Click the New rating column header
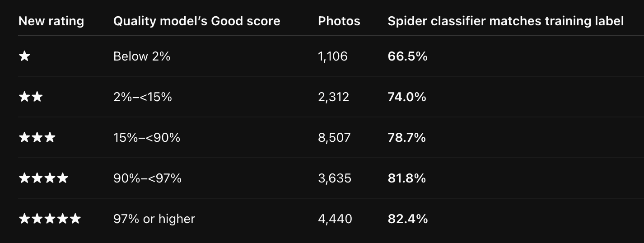 [x=51, y=21]
